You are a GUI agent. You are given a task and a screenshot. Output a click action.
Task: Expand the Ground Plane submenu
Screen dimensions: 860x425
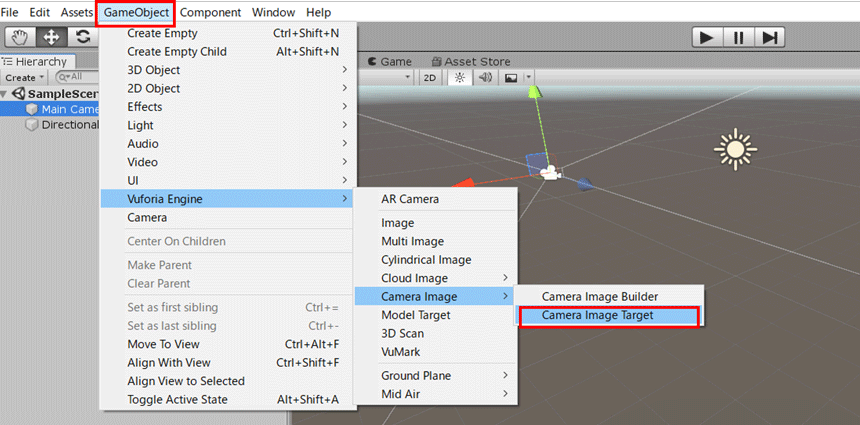click(x=435, y=376)
